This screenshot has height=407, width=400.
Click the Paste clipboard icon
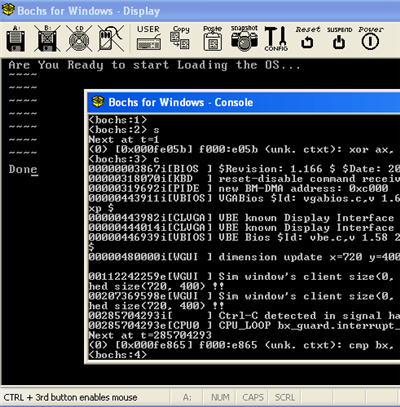(213, 38)
